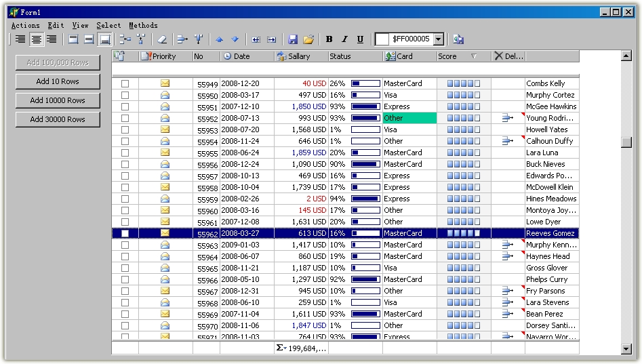Click the vertical scrollbar thumb

pos(626,142)
